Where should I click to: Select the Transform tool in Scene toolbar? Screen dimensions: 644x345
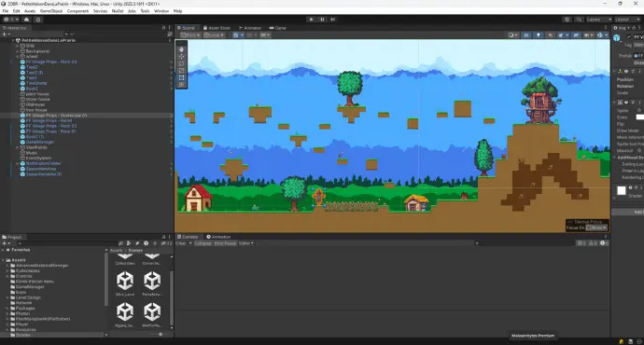pyautogui.click(x=182, y=84)
